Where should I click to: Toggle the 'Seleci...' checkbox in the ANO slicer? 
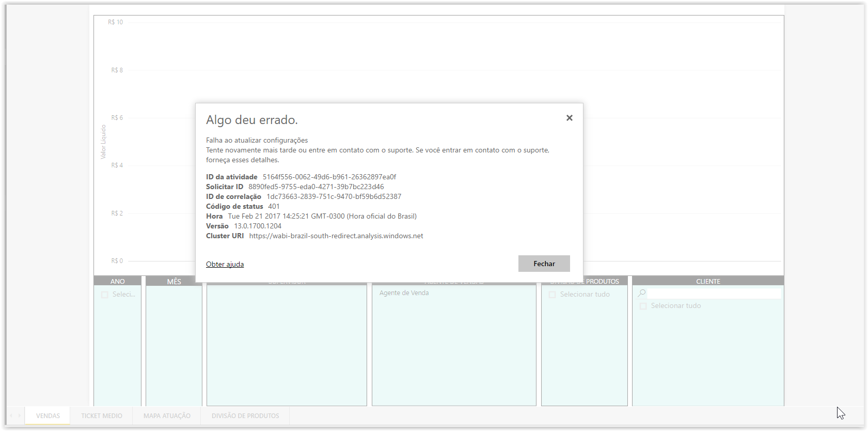coord(105,295)
